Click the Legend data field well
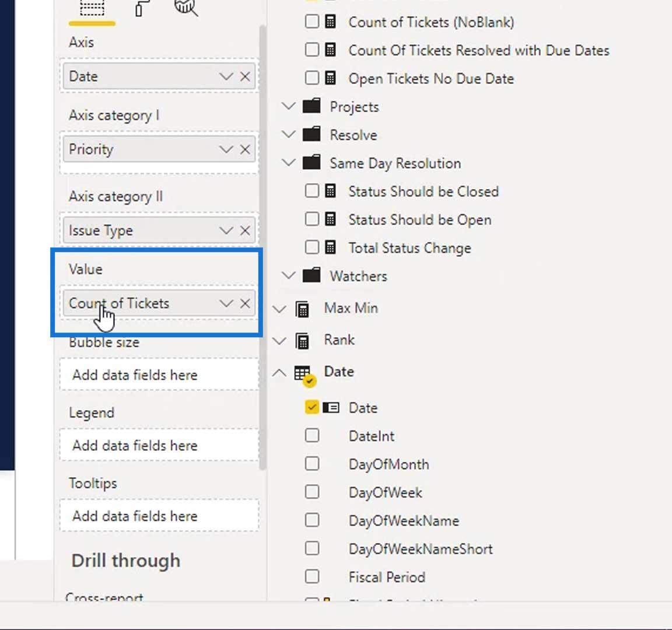The image size is (672, 630). 159,446
